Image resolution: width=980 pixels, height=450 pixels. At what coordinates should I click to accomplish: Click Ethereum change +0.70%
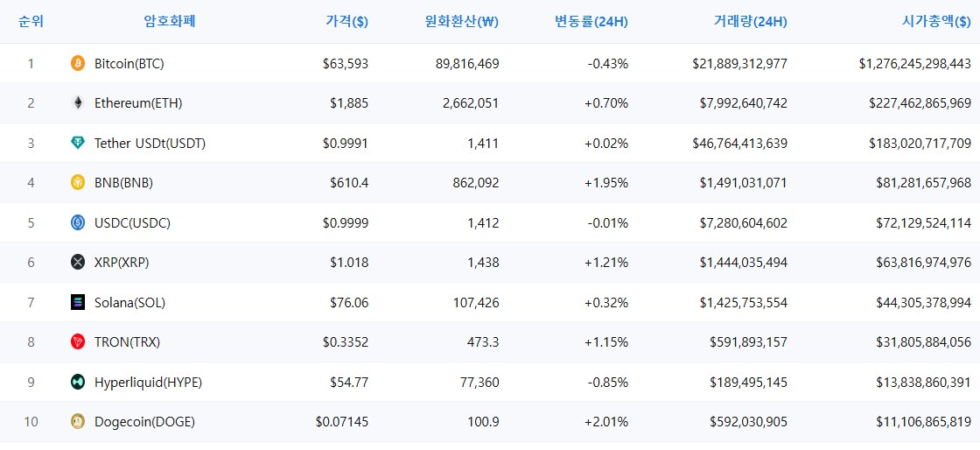pyautogui.click(x=606, y=103)
